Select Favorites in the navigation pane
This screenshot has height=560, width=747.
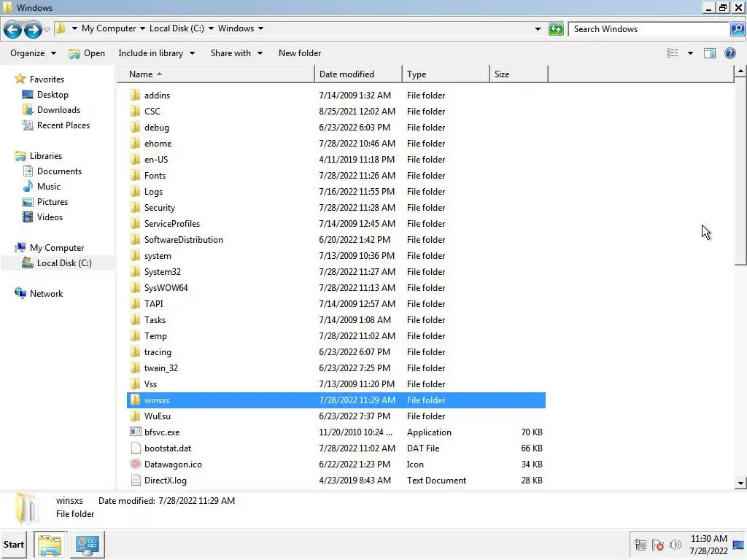[47, 79]
